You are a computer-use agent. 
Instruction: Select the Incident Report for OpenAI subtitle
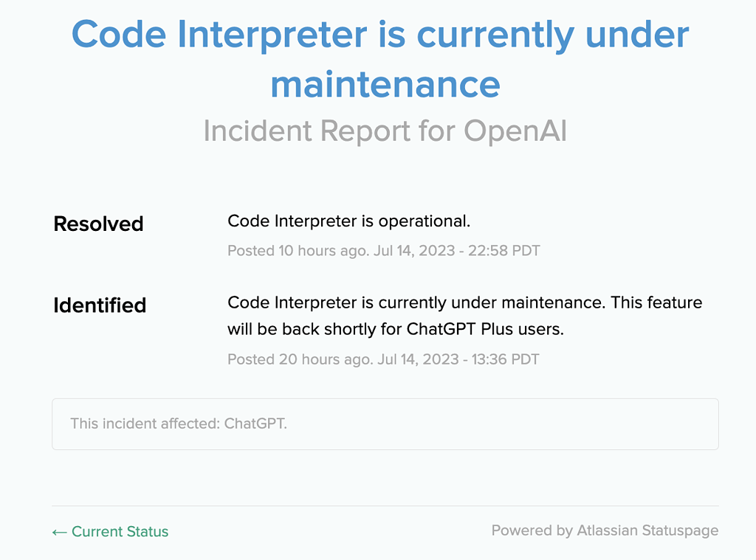[385, 131]
